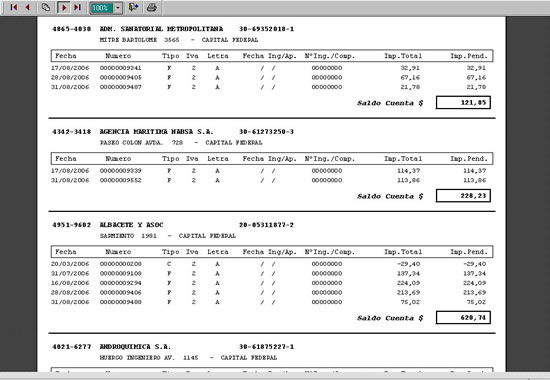550x380 pixels.
Task: Select AGENCIA MARITIMA NABSA S.A. heading
Action: pos(156,132)
